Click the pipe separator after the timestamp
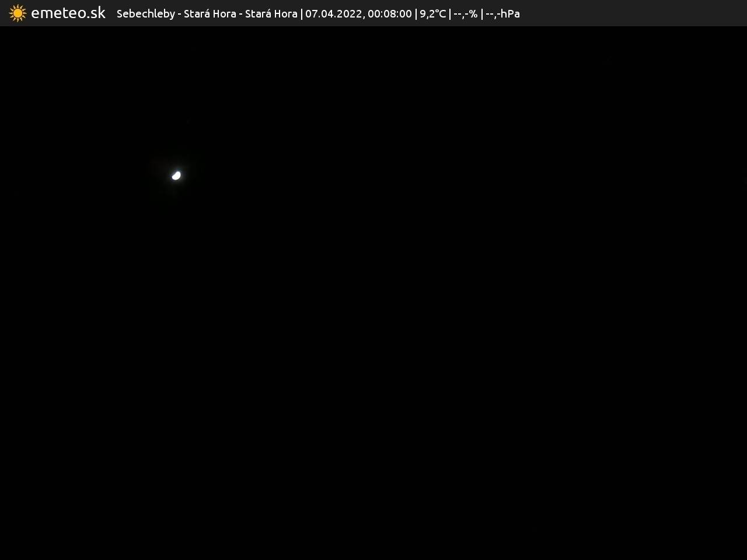 coord(416,13)
